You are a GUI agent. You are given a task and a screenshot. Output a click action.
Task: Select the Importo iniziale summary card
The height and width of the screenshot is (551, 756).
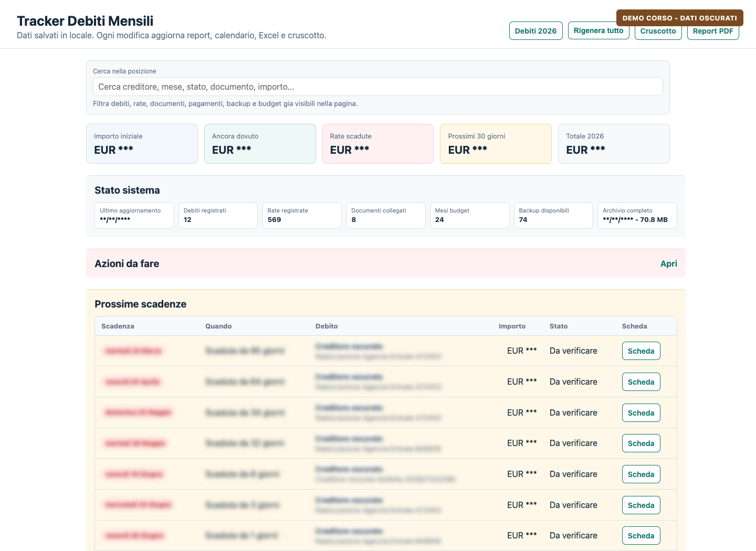[142, 144]
